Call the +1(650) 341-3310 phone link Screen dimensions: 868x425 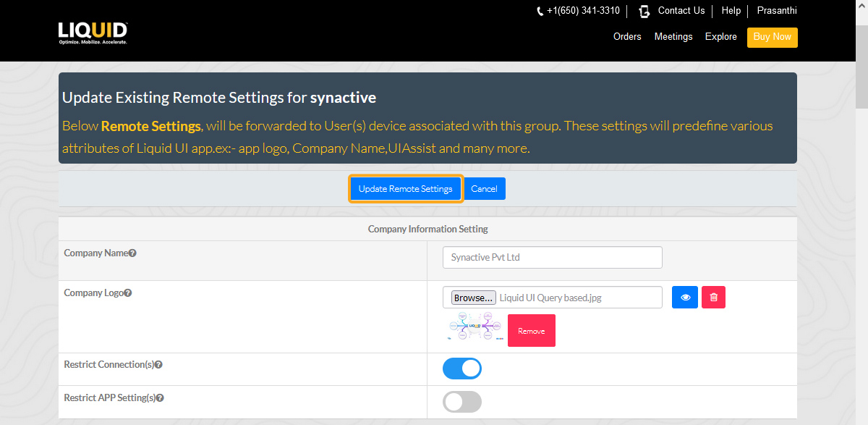(583, 11)
